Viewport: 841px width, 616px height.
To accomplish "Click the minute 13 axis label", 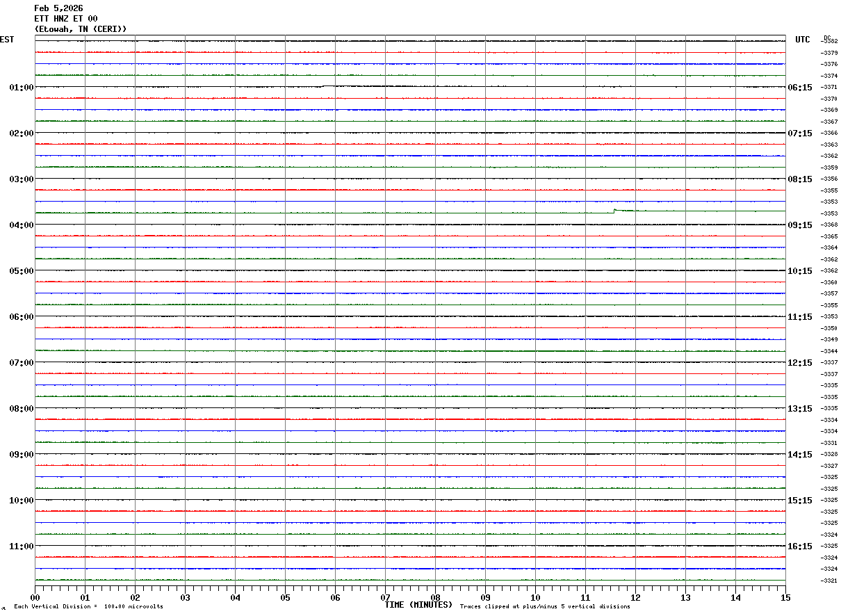I will [685, 597].
